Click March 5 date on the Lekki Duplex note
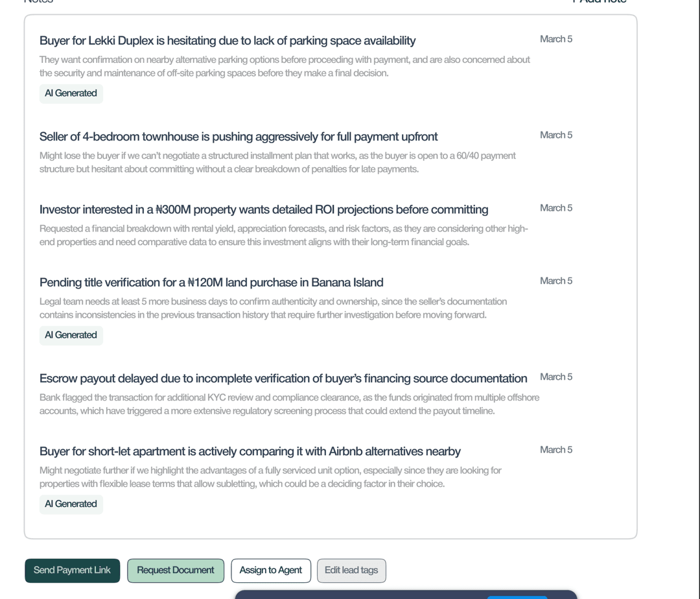700x599 pixels. (x=555, y=39)
